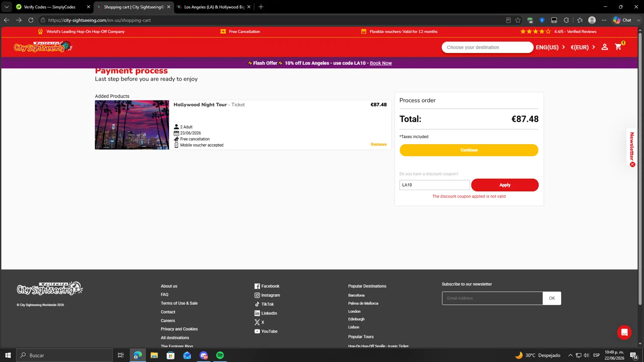The image size is (644, 362).
Task: Open the Contact footer link
Action: 168,312
